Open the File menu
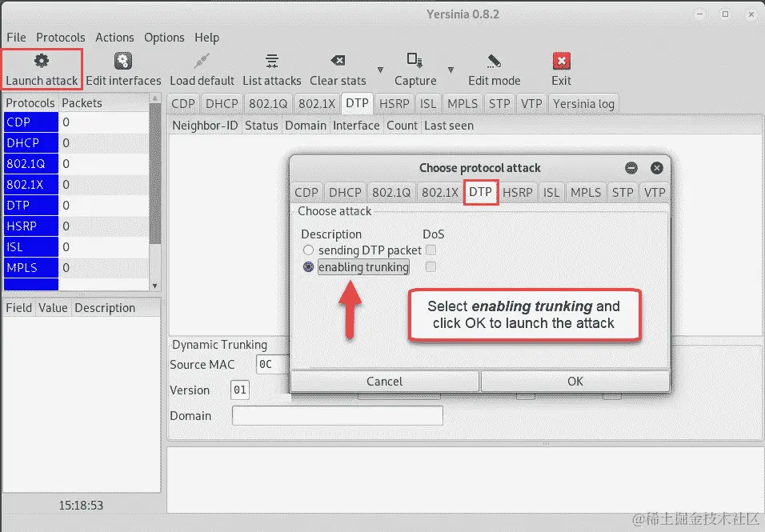The width and height of the screenshot is (765, 532). (x=16, y=38)
